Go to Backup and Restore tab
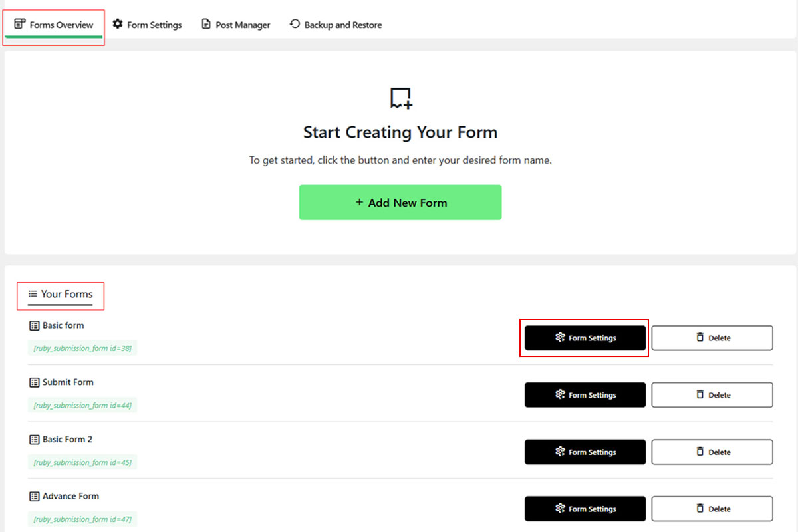 336,25
